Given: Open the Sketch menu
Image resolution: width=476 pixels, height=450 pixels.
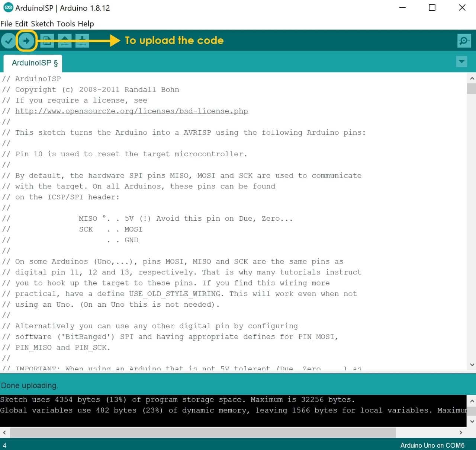Looking at the screenshot, I should tap(42, 24).
